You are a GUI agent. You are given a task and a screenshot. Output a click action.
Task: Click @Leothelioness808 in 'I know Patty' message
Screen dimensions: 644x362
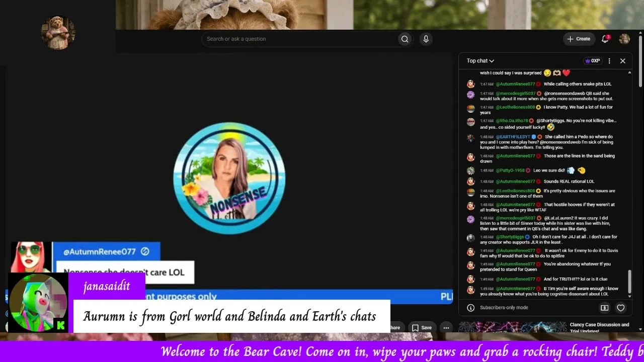pos(515,107)
